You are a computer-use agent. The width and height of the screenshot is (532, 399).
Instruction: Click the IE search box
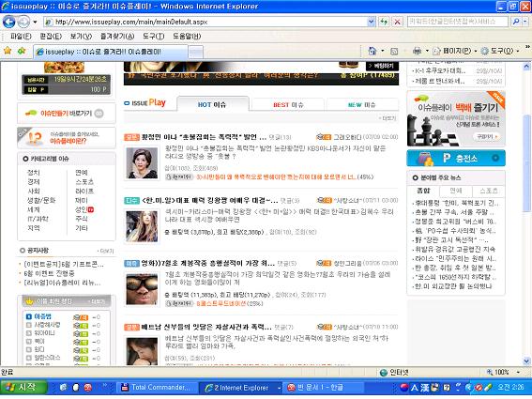coord(457,22)
